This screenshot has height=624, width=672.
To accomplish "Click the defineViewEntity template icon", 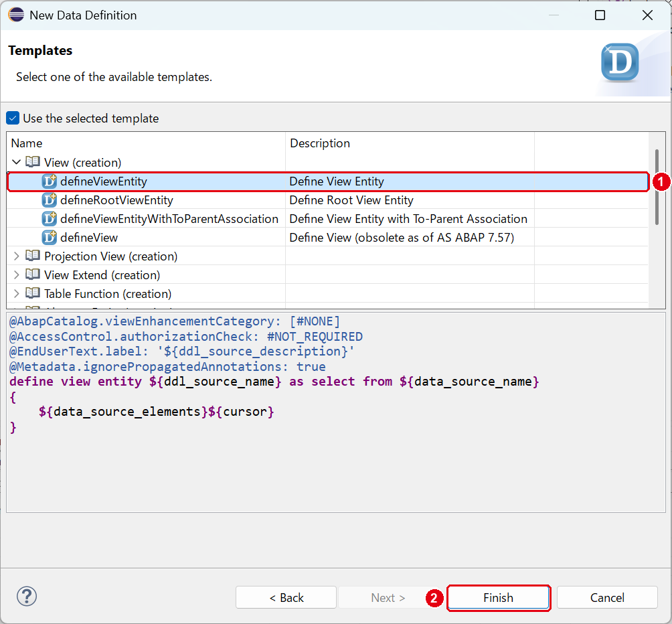I will click(50, 181).
